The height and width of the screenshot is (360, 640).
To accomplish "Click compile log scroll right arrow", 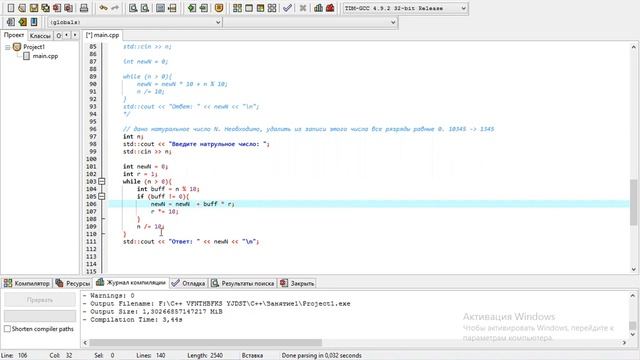I will click(x=624, y=342).
